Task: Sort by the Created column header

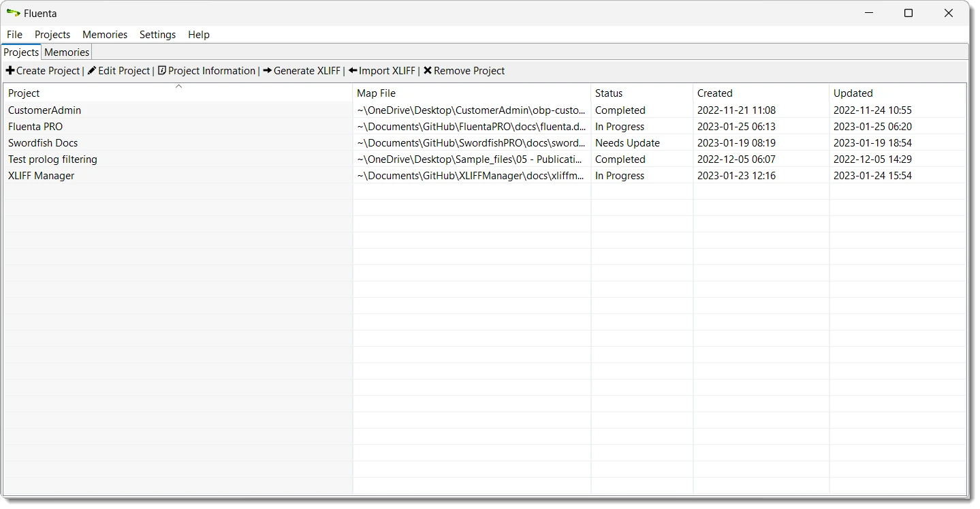Action: point(761,93)
